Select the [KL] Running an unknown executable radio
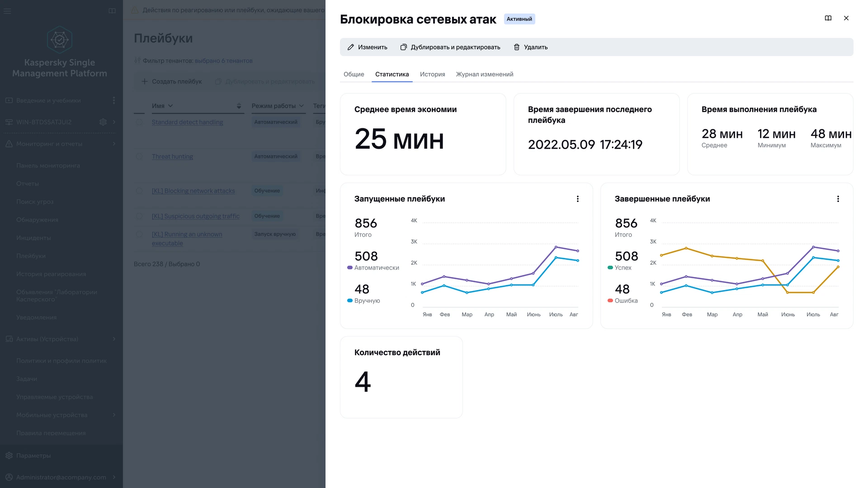Screen dimensions: 868x488 coord(139,234)
